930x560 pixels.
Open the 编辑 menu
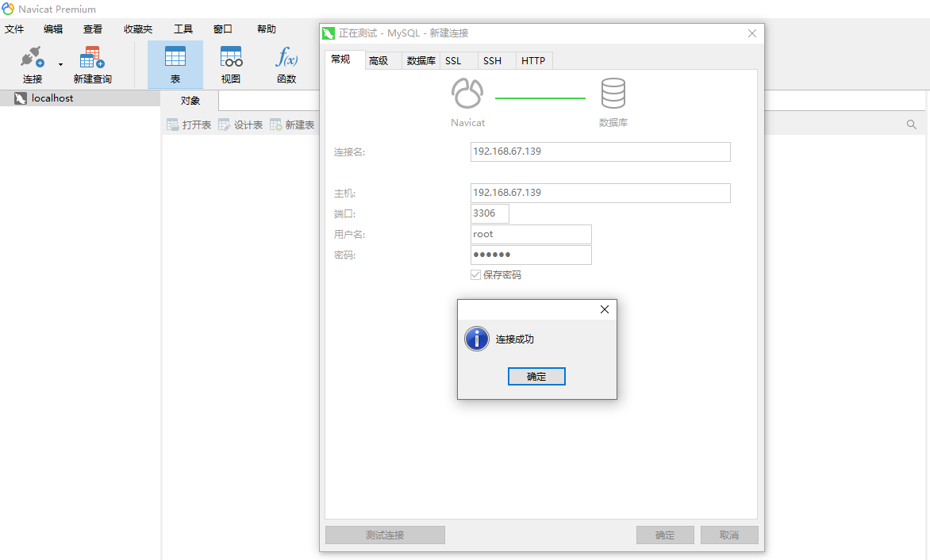(x=53, y=29)
